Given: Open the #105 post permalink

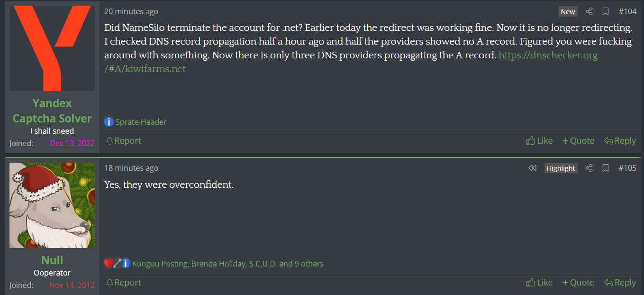Looking at the screenshot, I should [627, 168].
